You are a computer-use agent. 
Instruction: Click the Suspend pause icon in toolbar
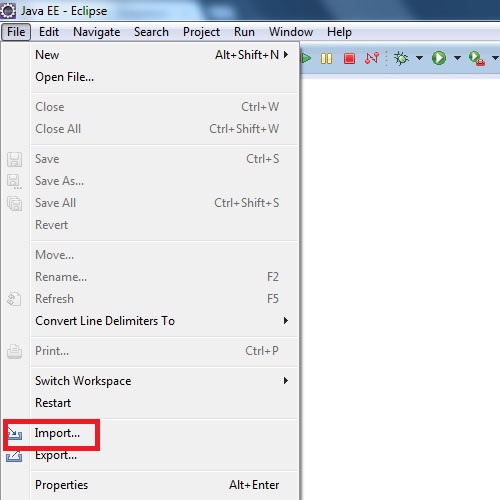(x=326, y=59)
